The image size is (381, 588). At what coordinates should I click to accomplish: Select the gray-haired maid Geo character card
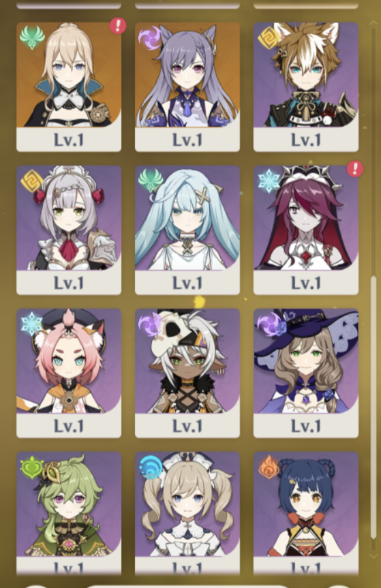pos(69,230)
